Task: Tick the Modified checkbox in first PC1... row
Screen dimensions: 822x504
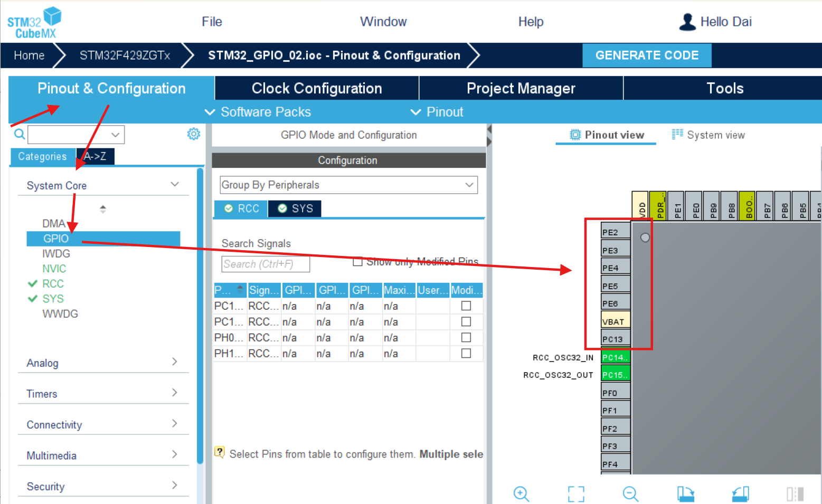Action: tap(466, 306)
